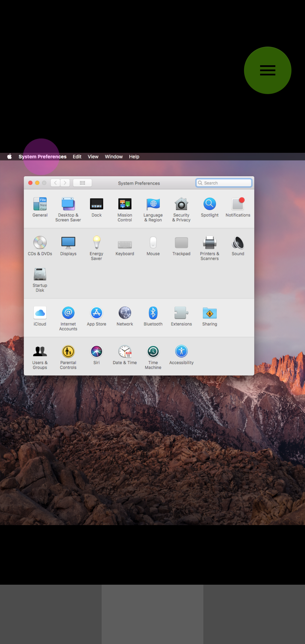
Task: Open General preferences
Action: (40, 207)
